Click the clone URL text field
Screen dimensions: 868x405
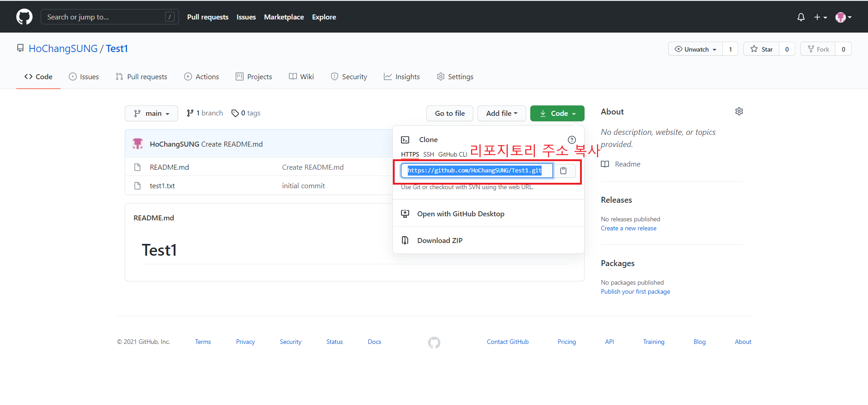click(x=477, y=171)
